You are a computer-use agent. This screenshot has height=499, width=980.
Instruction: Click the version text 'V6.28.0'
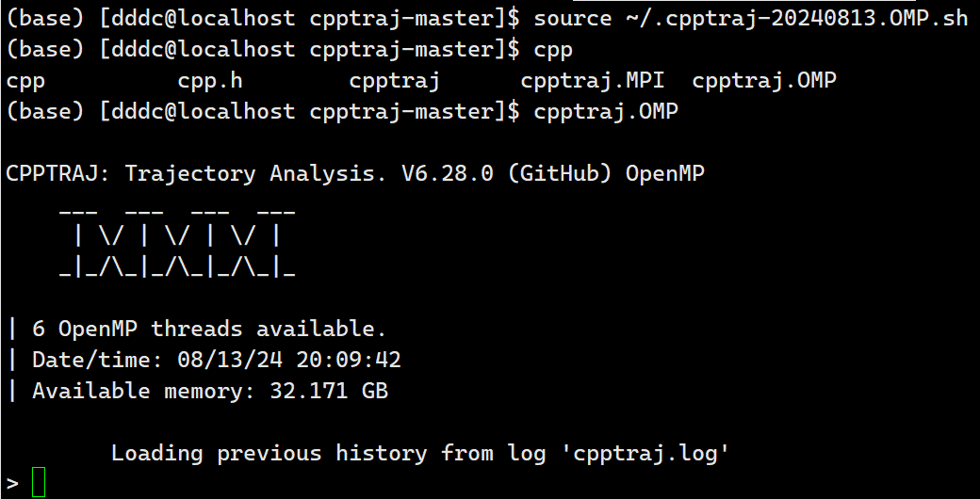pyautogui.click(x=447, y=173)
